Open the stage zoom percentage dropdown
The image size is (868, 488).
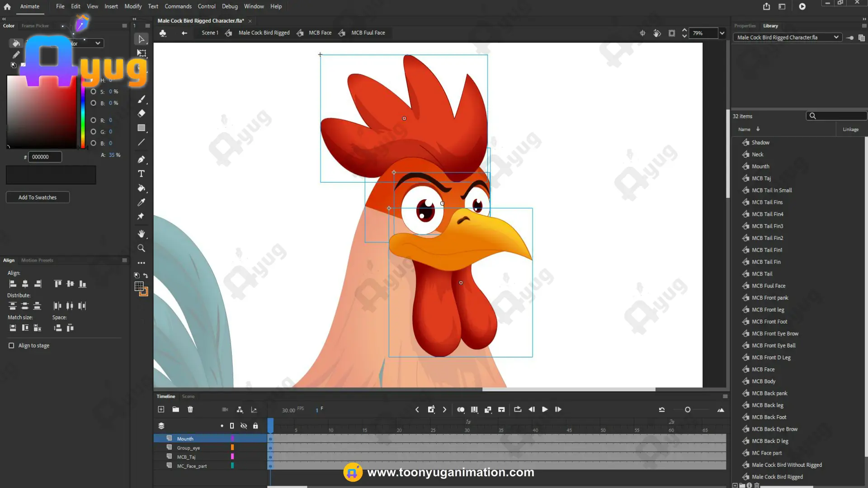point(722,33)
